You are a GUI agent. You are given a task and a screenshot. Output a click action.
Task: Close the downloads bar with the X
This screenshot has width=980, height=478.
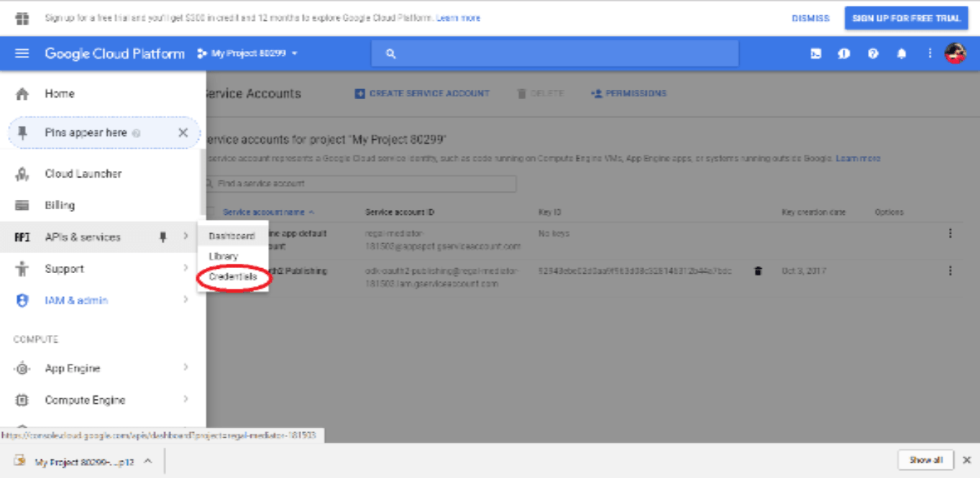coord(967,460)
